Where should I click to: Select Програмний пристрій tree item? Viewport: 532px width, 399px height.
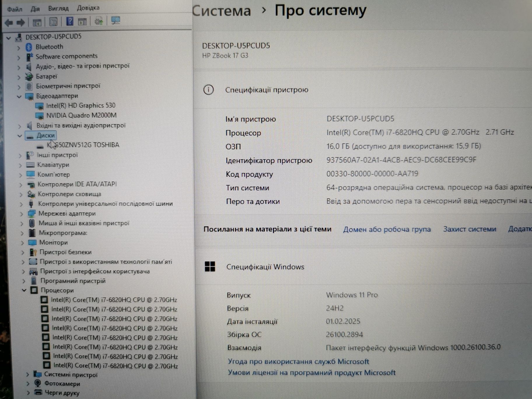73,281
